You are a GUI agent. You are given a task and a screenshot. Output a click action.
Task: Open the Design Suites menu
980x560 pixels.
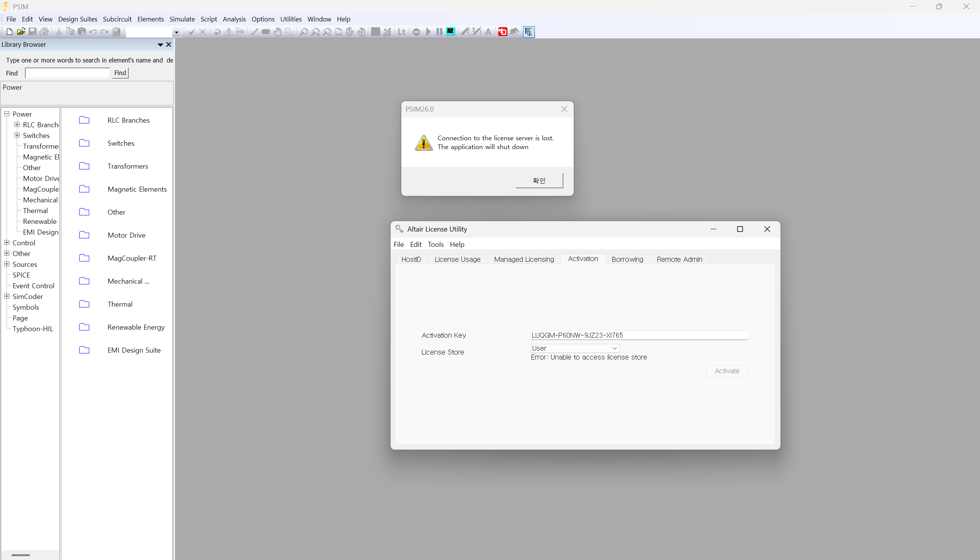point(78,19)
